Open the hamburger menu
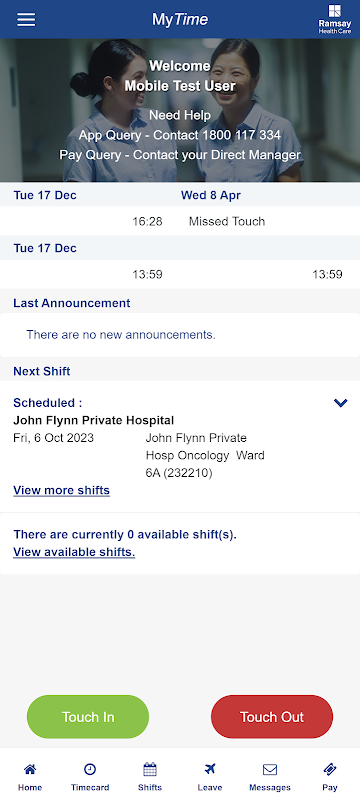360x800 pixels. 27,19
